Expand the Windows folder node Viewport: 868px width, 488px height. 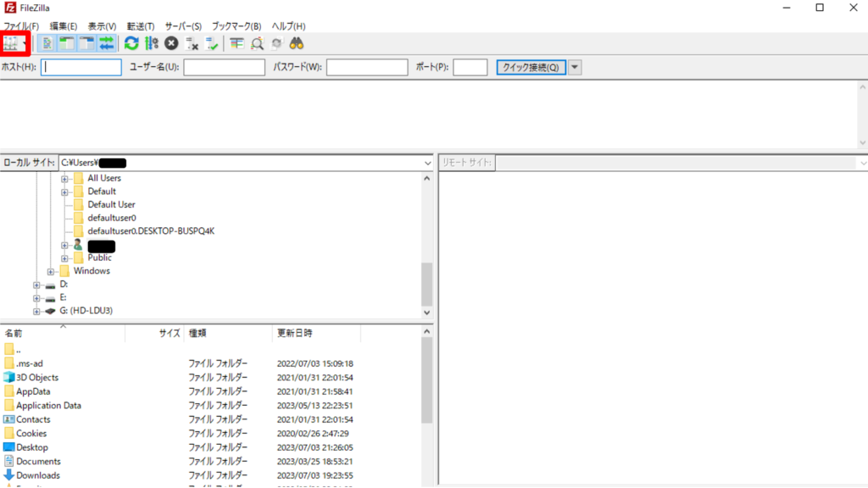point(50,272)
